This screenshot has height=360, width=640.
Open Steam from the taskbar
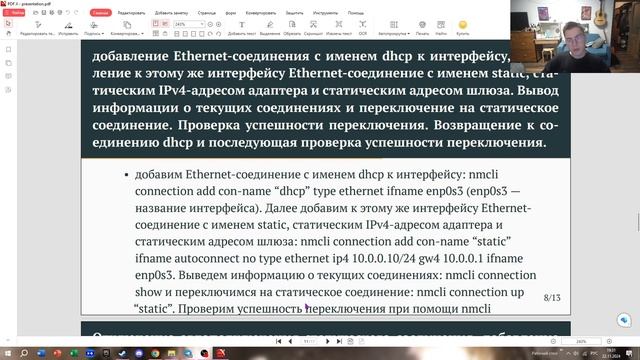pyautogui.click(x=122, y=353)
